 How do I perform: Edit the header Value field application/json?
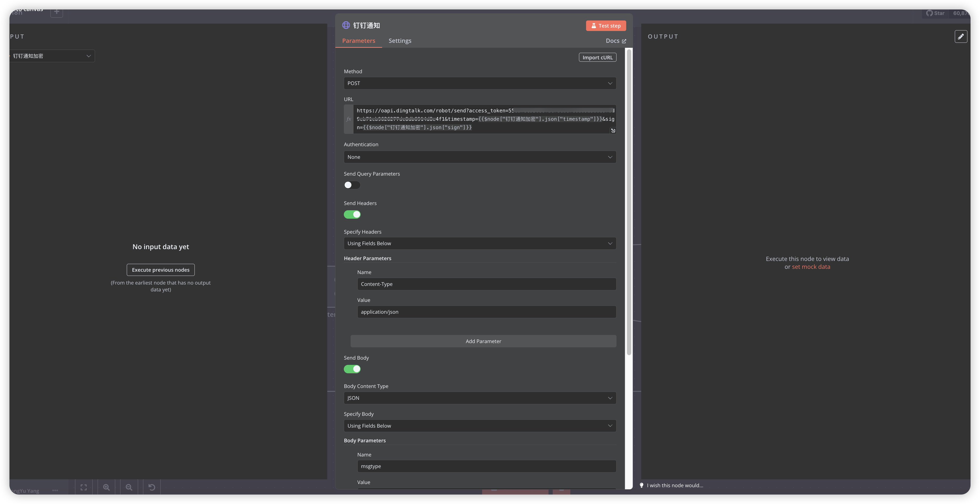coord(487,312)
